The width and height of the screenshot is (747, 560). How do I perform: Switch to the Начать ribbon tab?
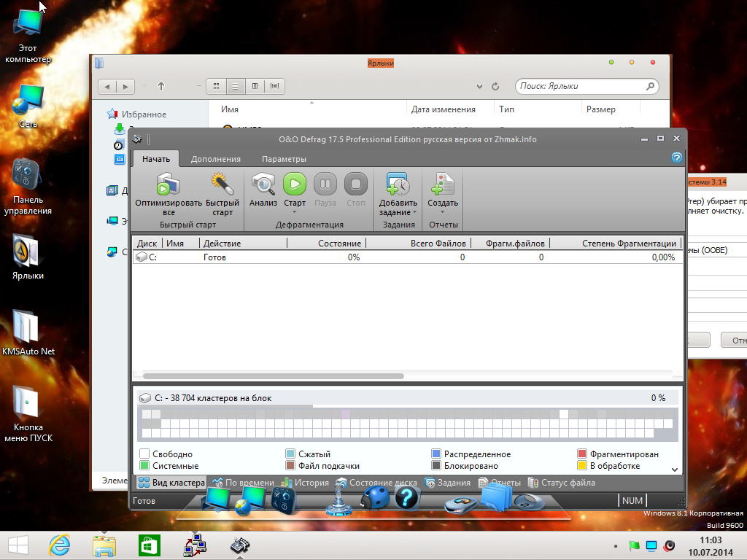coord(156,159)
